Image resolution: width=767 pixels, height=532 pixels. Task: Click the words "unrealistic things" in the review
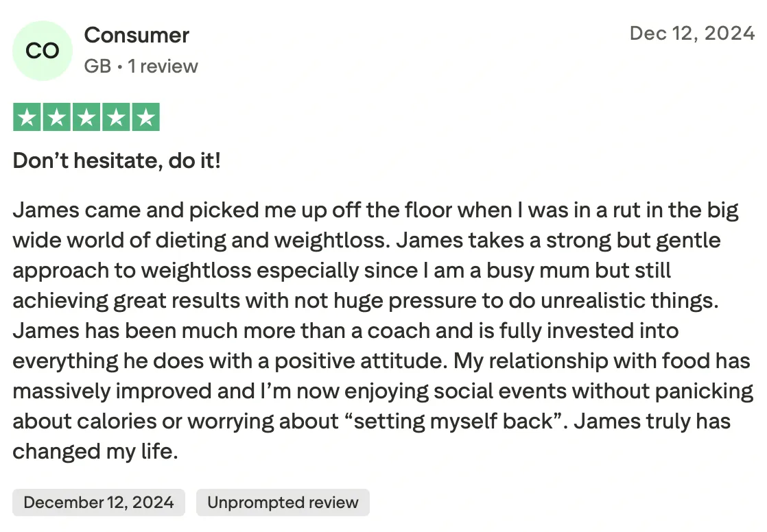pos(651,300)
